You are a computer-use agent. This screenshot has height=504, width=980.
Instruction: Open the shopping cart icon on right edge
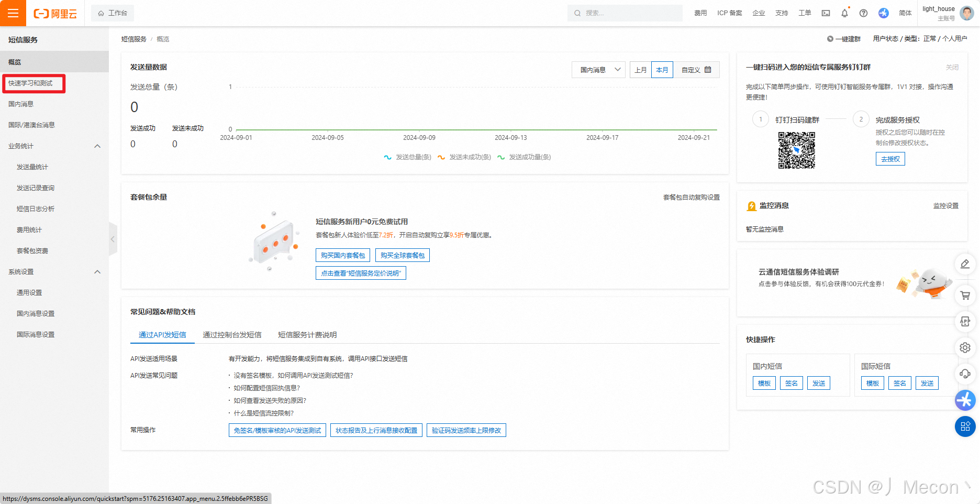tap(965, 295)
